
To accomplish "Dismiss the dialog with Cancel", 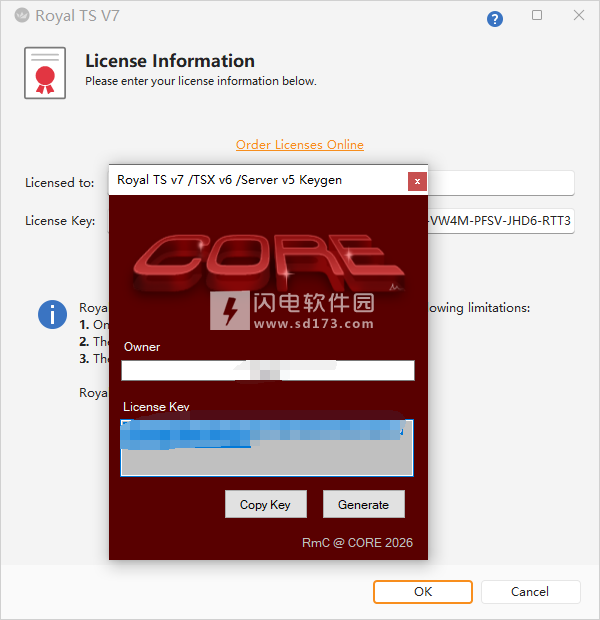I will point(530,591).
